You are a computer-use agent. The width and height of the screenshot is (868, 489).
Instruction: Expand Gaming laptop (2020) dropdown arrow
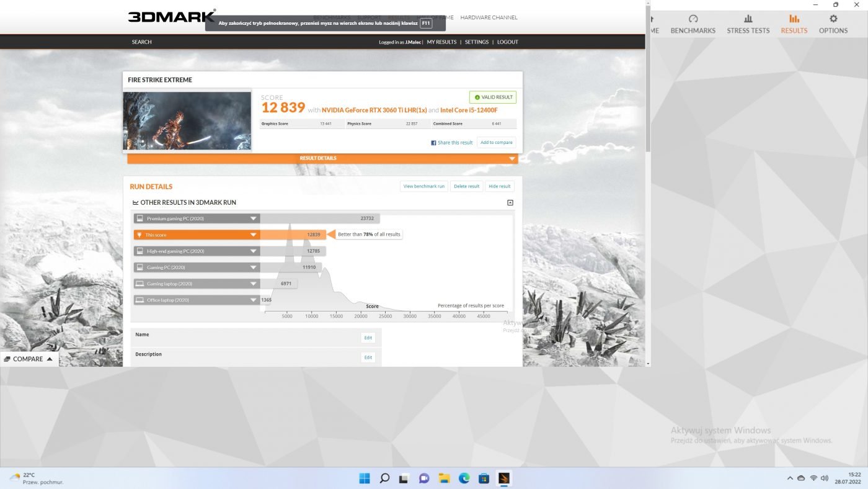254,284
